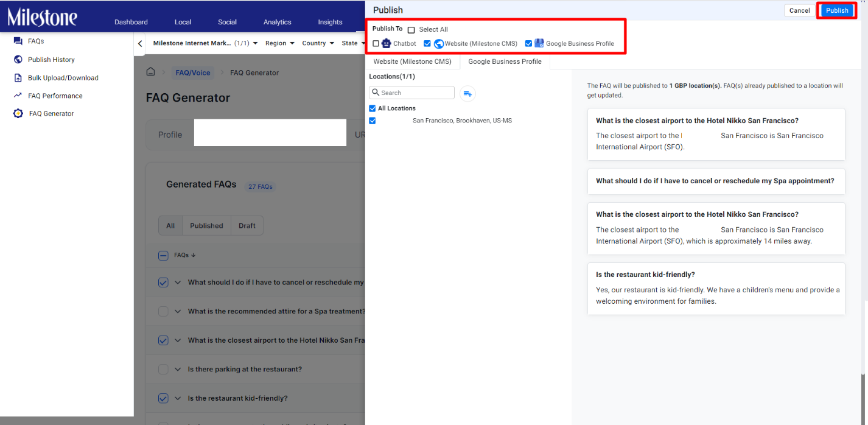Open the FAQs sidebar icon
Viewport: 868px width, 425px height.
(x=18, y=41)
